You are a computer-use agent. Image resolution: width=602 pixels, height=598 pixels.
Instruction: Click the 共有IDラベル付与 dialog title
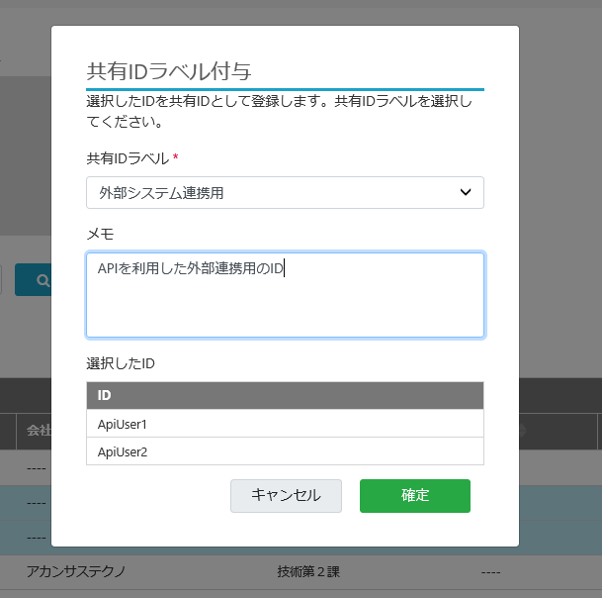[x=168, y=71]
